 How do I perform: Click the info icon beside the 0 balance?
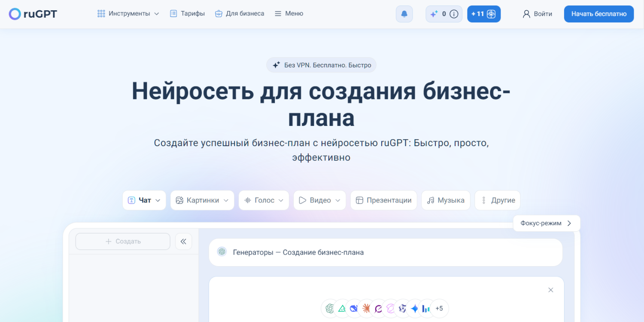pos(454,14)
